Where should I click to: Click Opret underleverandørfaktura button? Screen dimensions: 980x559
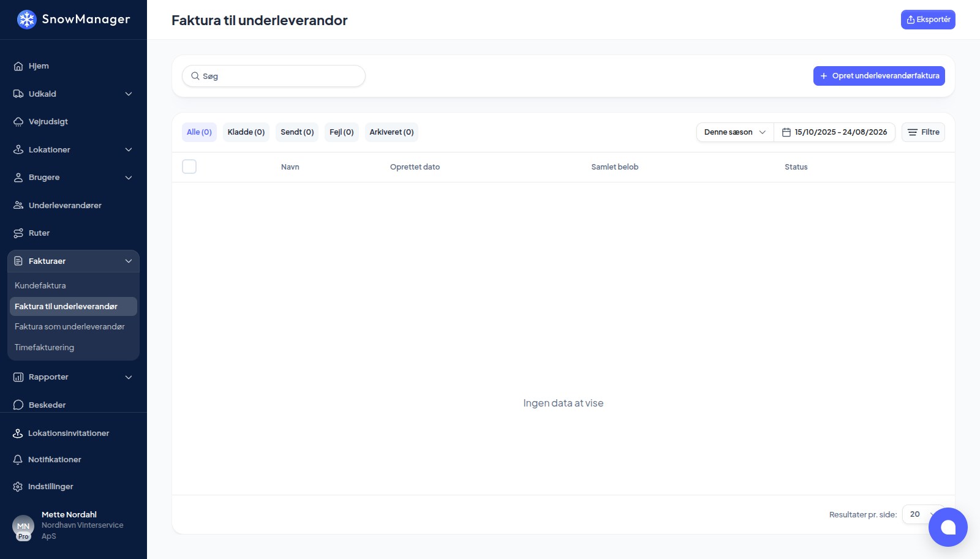(x=879, y=76)
